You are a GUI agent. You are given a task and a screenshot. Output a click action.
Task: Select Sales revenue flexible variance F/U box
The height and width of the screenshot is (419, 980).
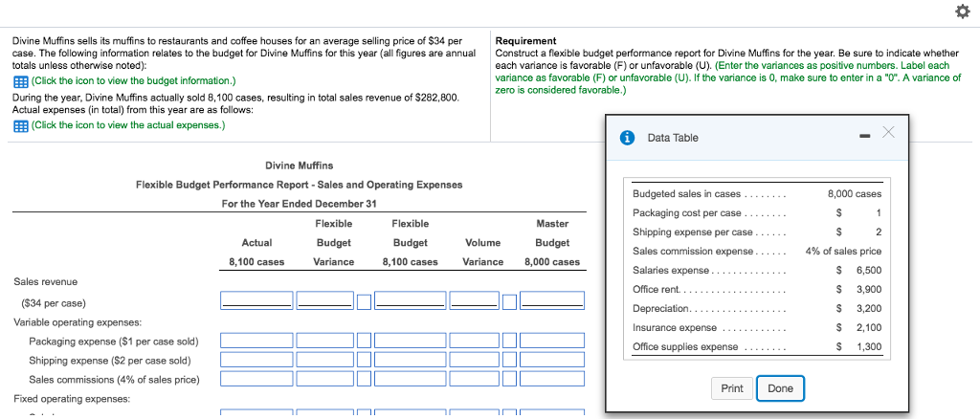(365, 301)
